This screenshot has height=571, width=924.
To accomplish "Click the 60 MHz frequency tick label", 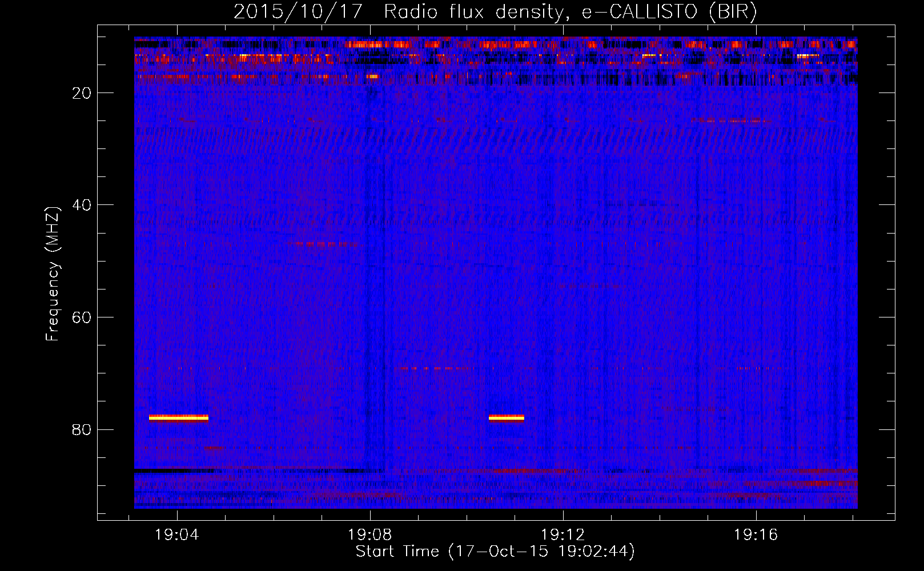I will [x=82, y=317].
